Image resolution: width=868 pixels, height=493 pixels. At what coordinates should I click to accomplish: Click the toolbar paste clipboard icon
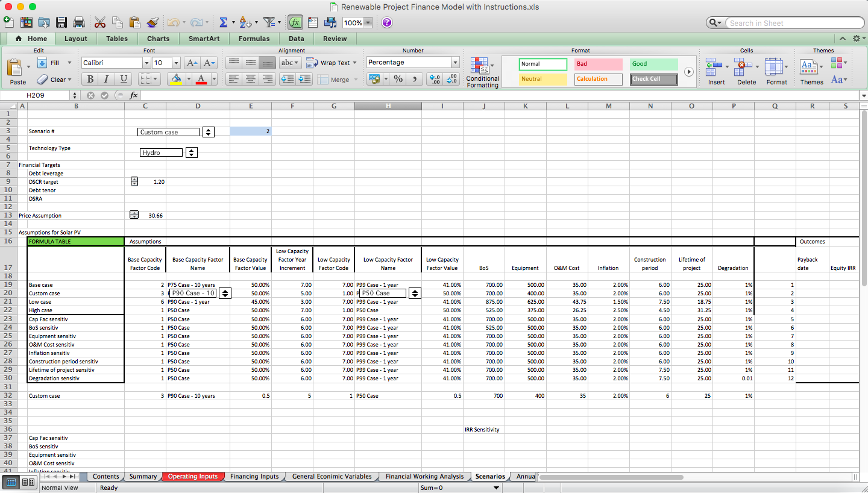point(135,22)
